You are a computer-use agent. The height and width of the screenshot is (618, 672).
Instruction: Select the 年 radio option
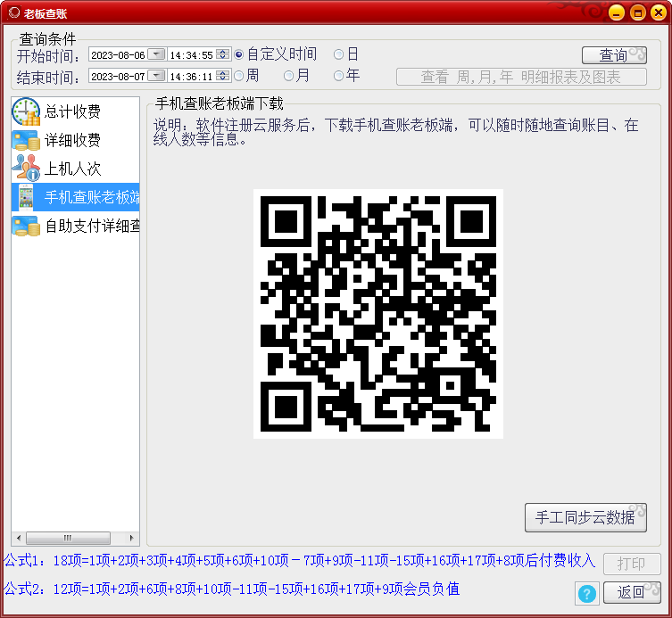click(347, 76)
